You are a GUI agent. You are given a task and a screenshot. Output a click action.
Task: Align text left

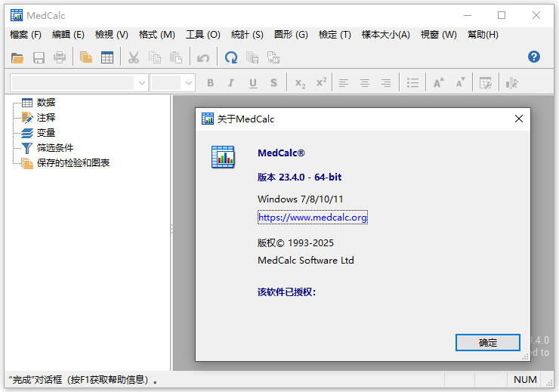pyautogui.click(x=343, y=83)
